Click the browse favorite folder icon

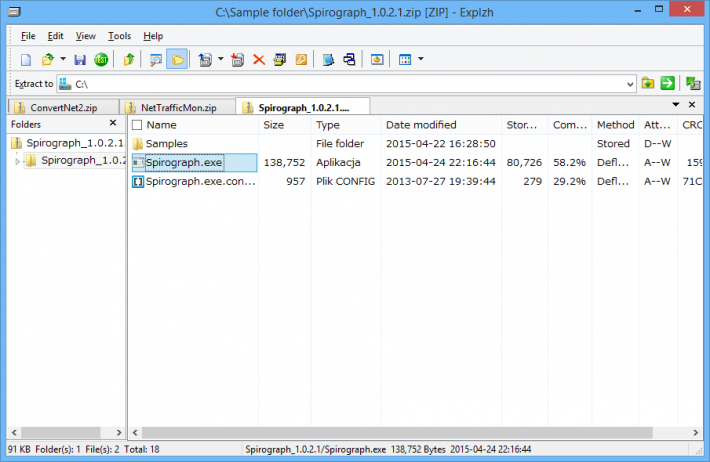click(648, 84)
